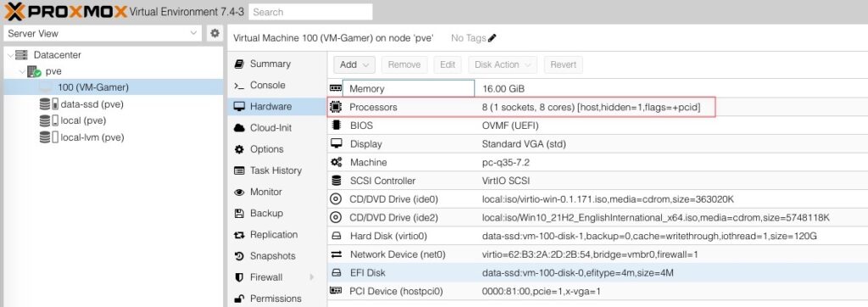Select the OVMF (UEFI) value
868x307 pixels.
(510, 126)
